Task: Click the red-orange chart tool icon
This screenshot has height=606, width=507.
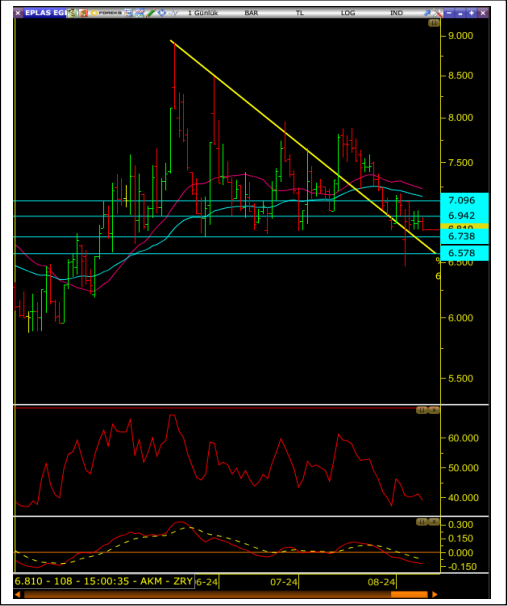Action: coord(83,13)
